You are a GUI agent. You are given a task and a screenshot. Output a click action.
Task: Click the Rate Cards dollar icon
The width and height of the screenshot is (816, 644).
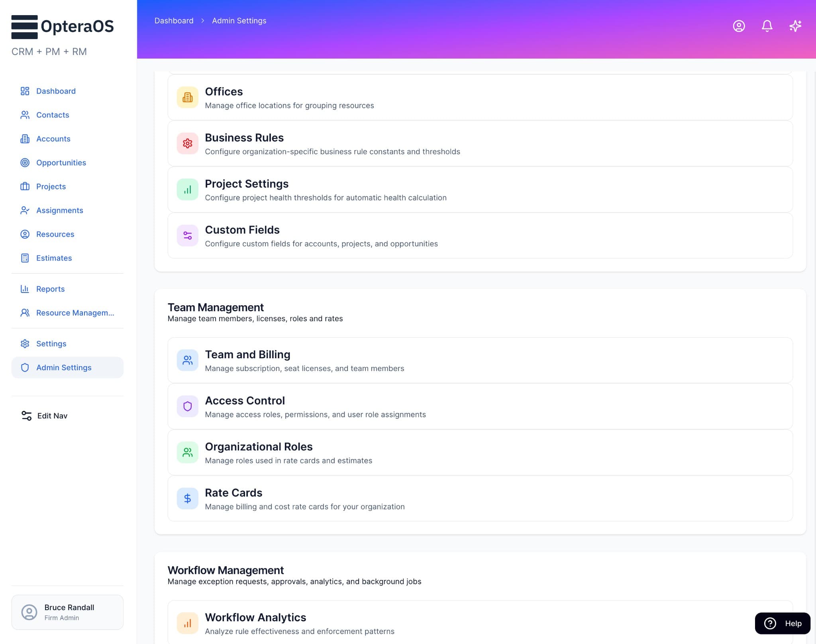(187, 498)
